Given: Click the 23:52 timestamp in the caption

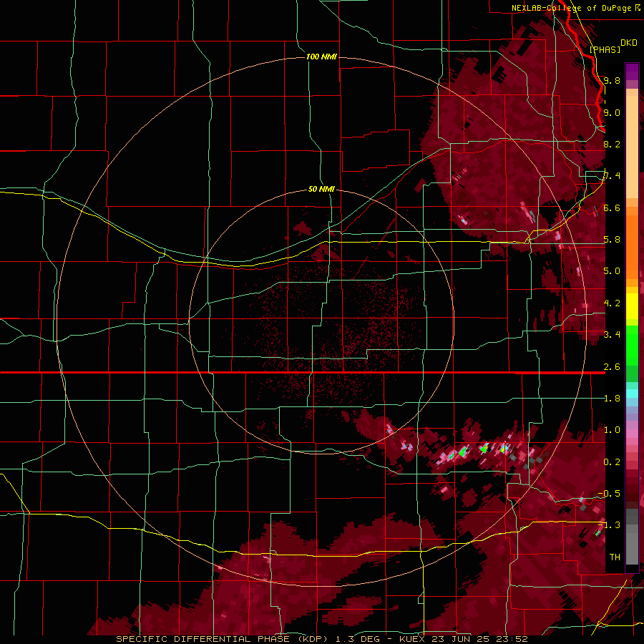Looking at the screenshot, I should point(513,639).
